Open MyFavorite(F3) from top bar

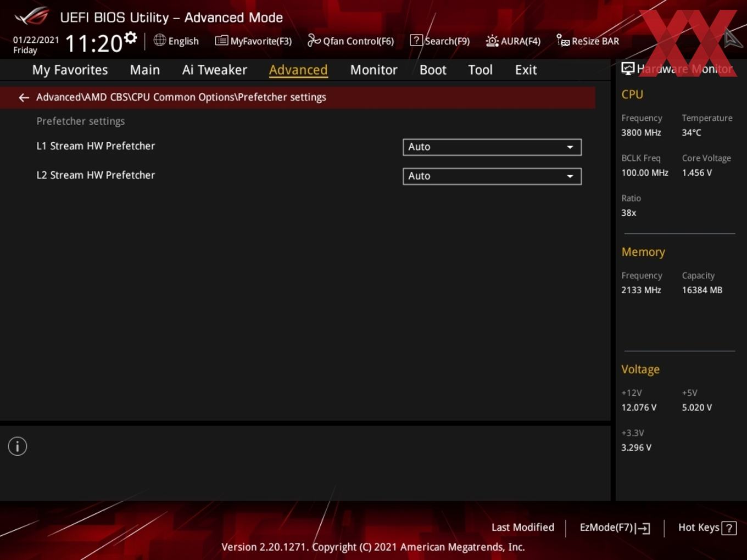click(x=253, y=41)
